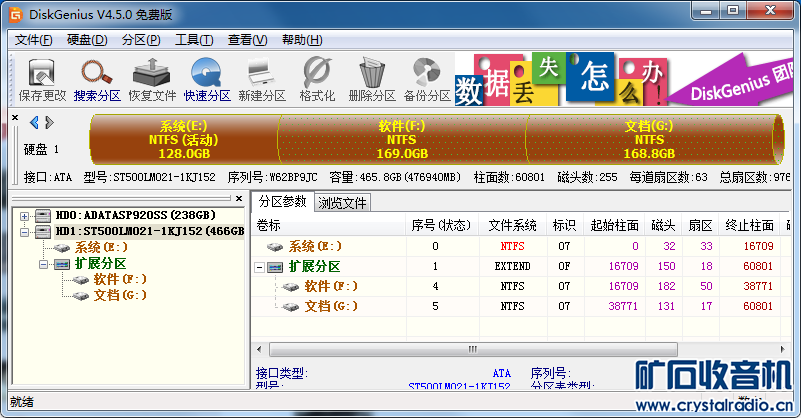
Task: Click the HD0 ADATASP920SS disk icon
Action: [42, 216]
